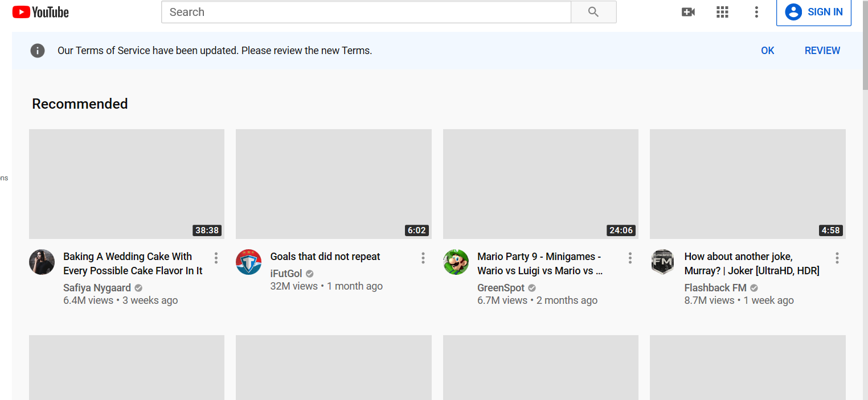Go to GreenSpot channel name
This screenshot has height=400, width=868.
point(501,288)
